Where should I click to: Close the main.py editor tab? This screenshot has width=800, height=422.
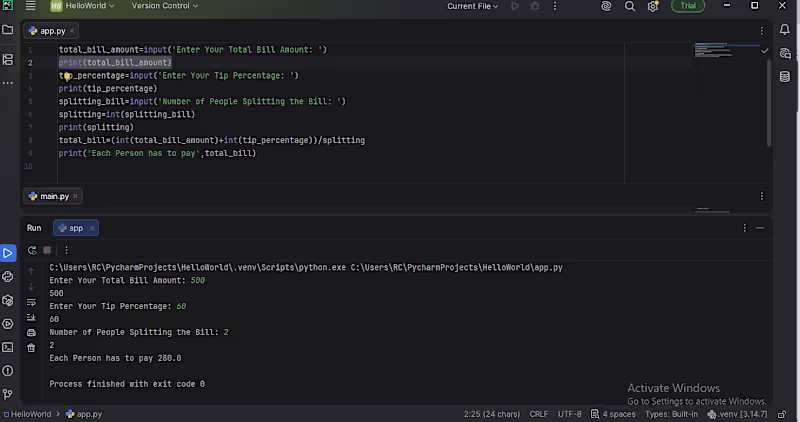pos(75,196)
